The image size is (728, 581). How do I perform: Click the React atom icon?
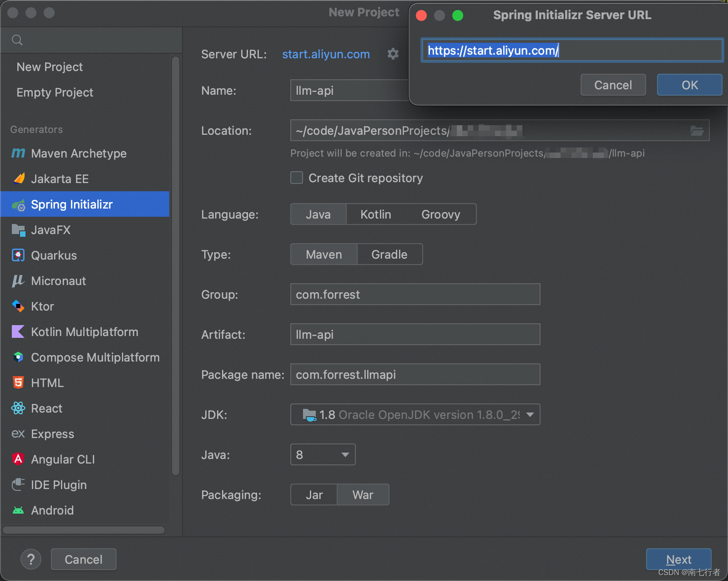18,408
